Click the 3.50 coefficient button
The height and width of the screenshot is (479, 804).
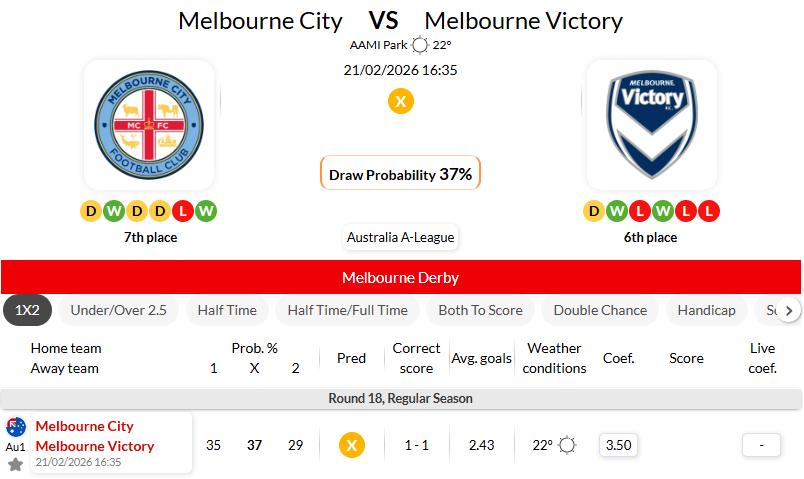(x=619, y=445)
